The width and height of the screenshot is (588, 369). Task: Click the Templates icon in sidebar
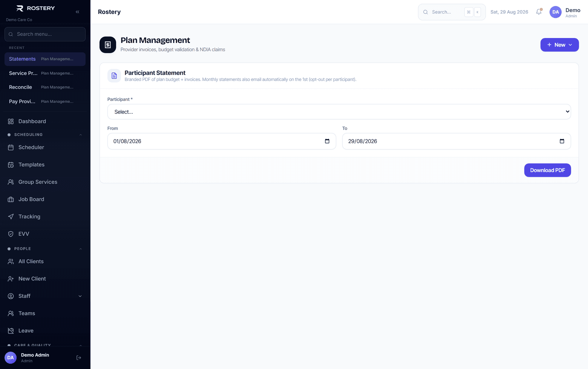pyautogui.click(x=11, y=165)
